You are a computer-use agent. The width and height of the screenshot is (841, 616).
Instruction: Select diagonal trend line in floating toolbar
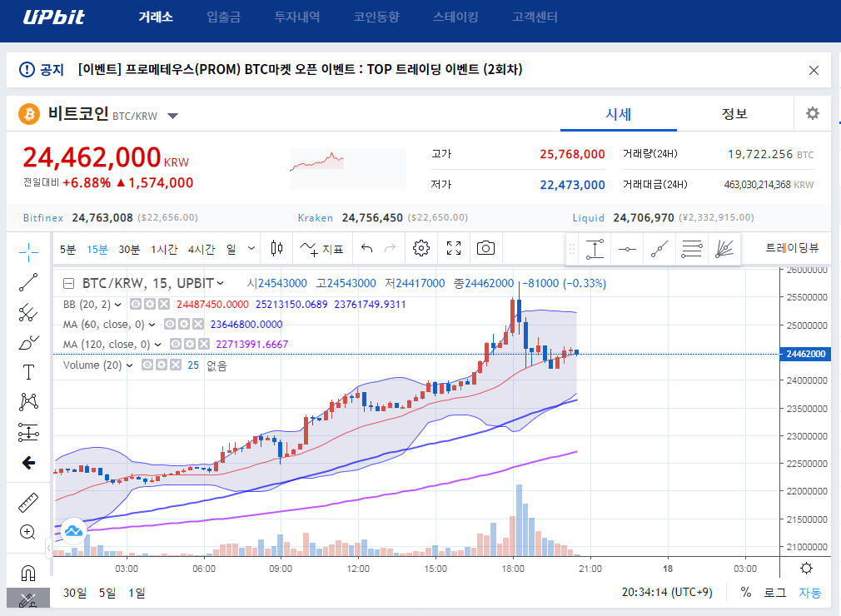click(659, 249)
